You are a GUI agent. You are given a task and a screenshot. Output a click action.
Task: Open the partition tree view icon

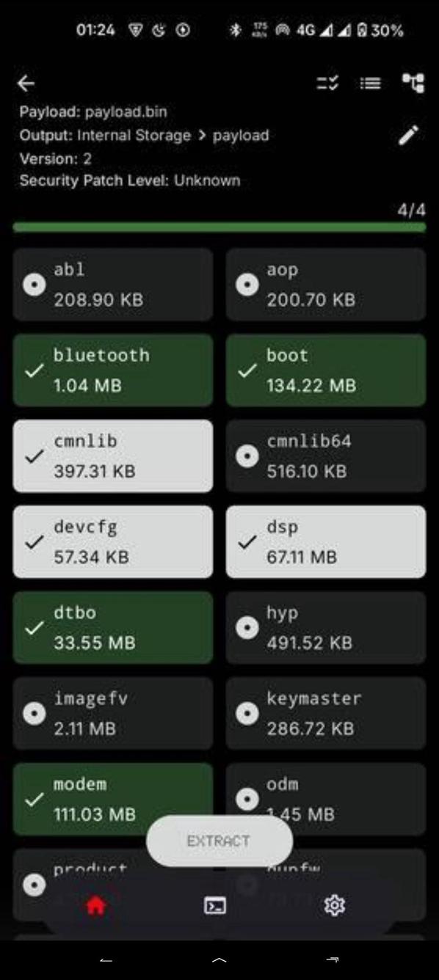415,83
